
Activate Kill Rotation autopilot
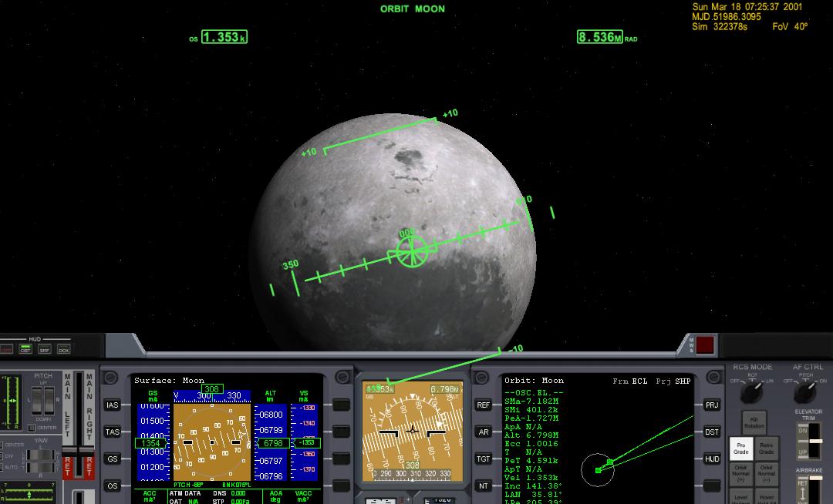[x=754, y=422]
